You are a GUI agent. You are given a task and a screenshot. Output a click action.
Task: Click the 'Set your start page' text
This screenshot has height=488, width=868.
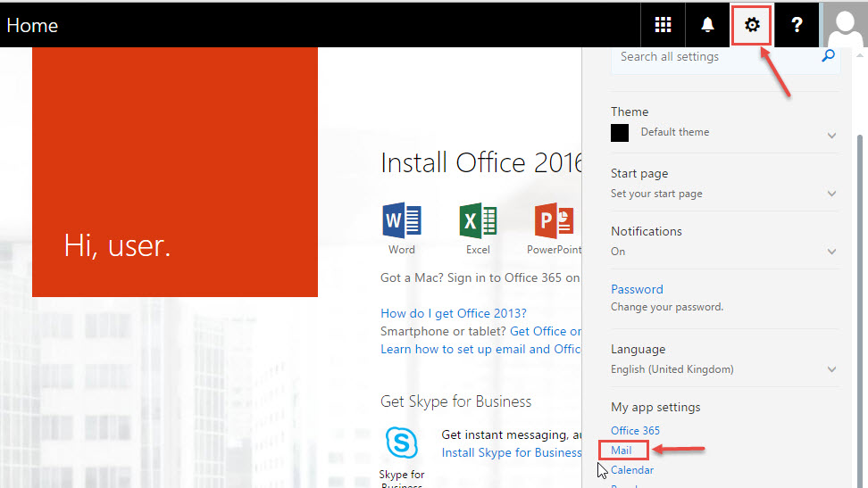pos(656,194)
